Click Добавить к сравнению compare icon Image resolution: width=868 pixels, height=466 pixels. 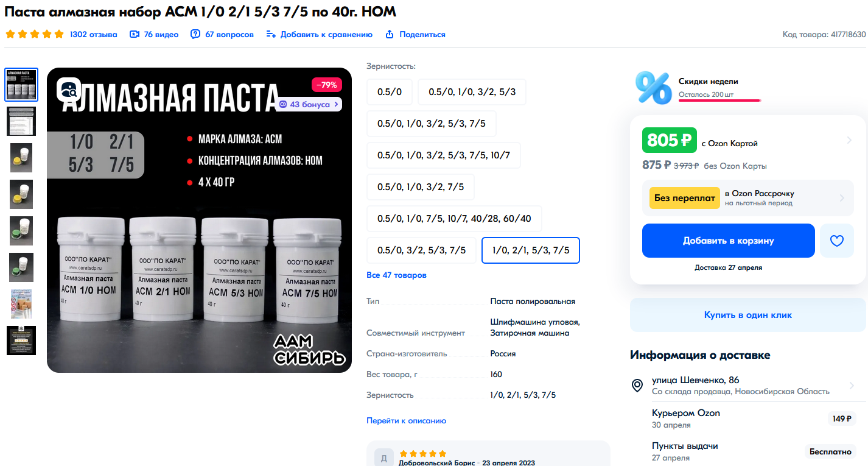pos(271,35)
